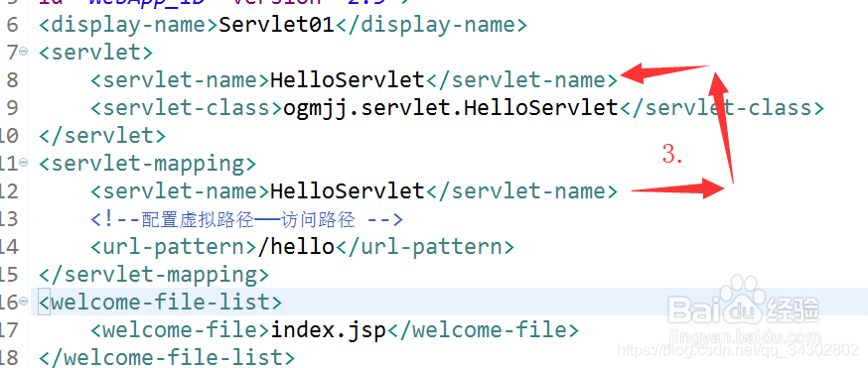Click the Chinese virtual path comment line
This screenshot has height=368, width=868.
coord(247,219)
